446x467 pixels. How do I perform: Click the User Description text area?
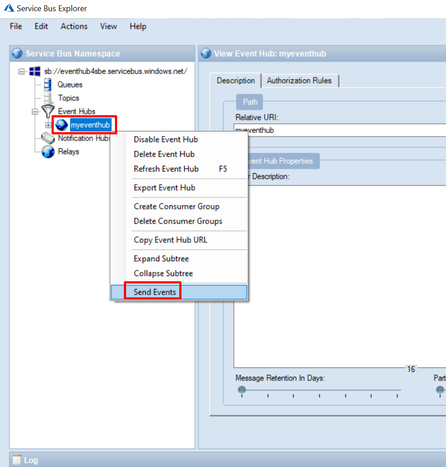340,276
